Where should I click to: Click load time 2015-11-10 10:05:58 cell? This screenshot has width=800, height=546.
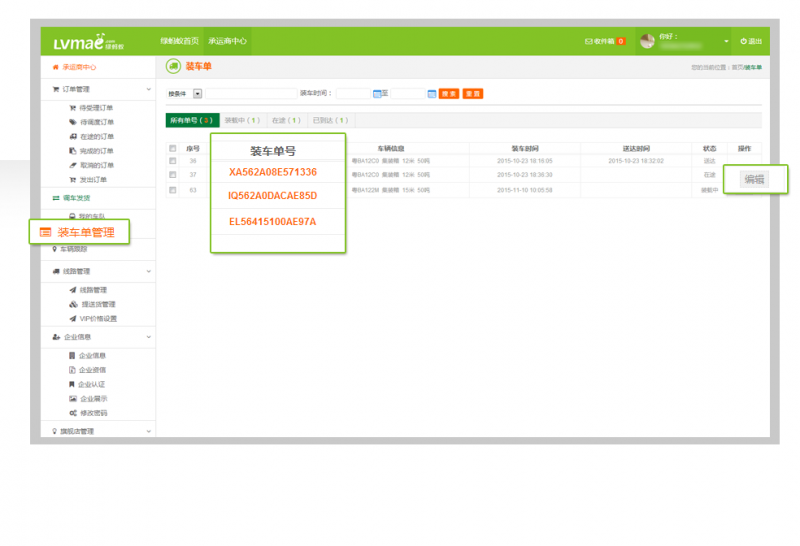pos(525,190)
